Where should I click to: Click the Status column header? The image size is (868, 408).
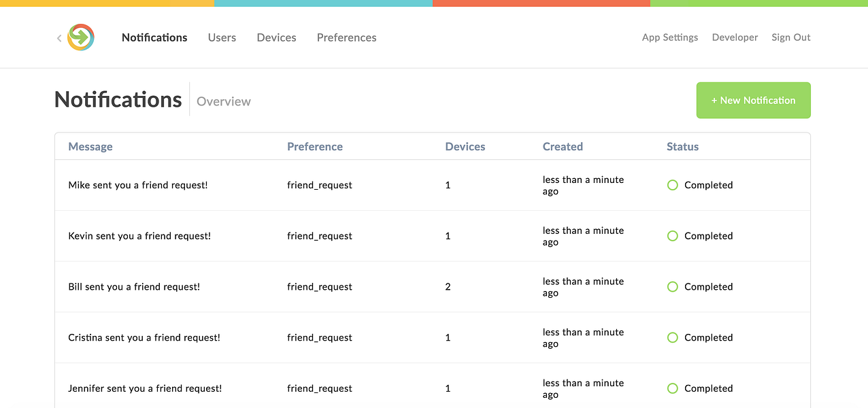click(682, 146)
